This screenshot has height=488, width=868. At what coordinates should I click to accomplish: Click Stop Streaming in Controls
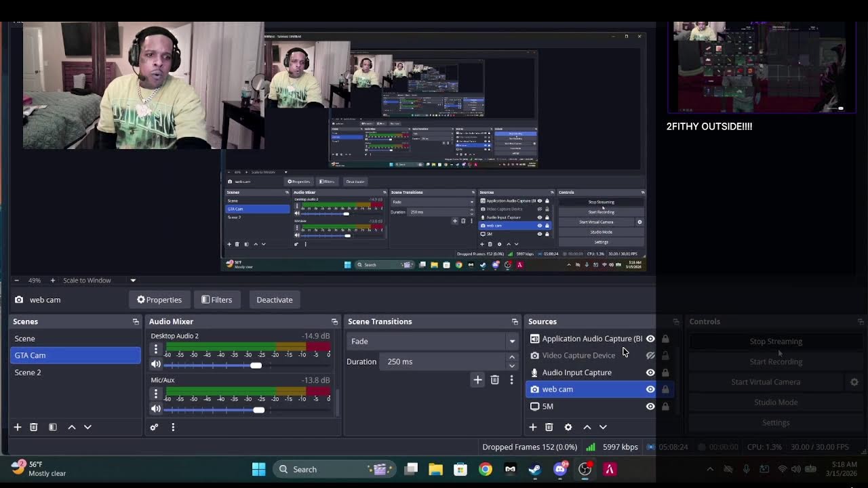coord(776,342)
